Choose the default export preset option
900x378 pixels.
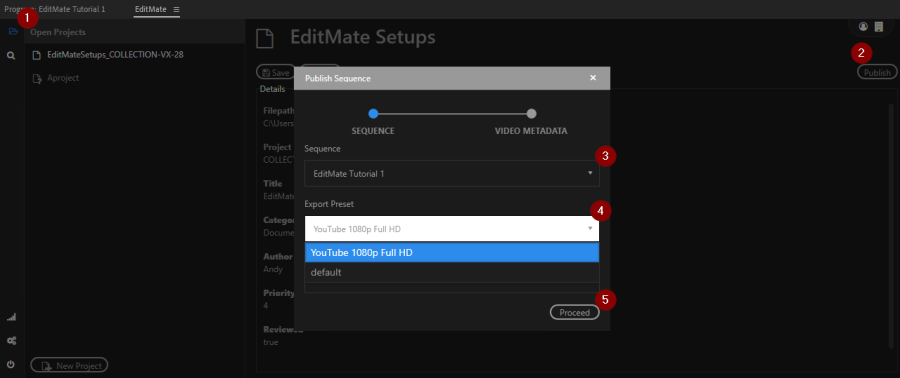[x=452, y=272]
